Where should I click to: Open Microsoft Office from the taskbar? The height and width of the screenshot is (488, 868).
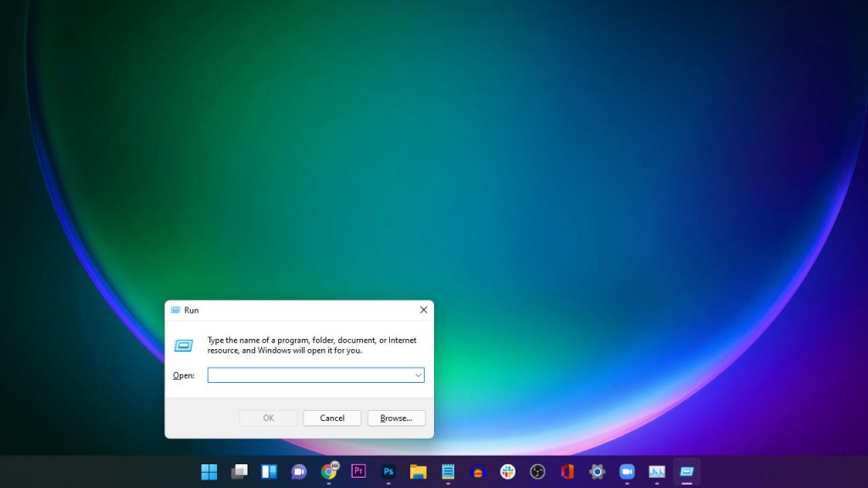(567, 472)
